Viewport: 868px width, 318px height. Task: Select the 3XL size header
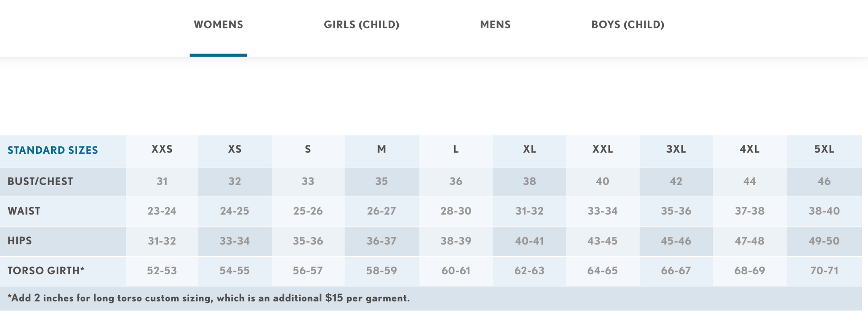pos(676,149)
